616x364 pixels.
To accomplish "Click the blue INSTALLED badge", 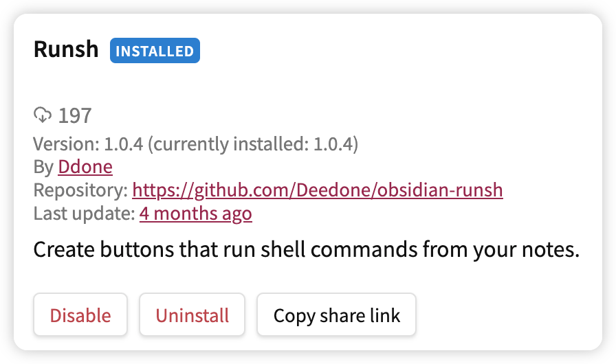I will [155, 51].
